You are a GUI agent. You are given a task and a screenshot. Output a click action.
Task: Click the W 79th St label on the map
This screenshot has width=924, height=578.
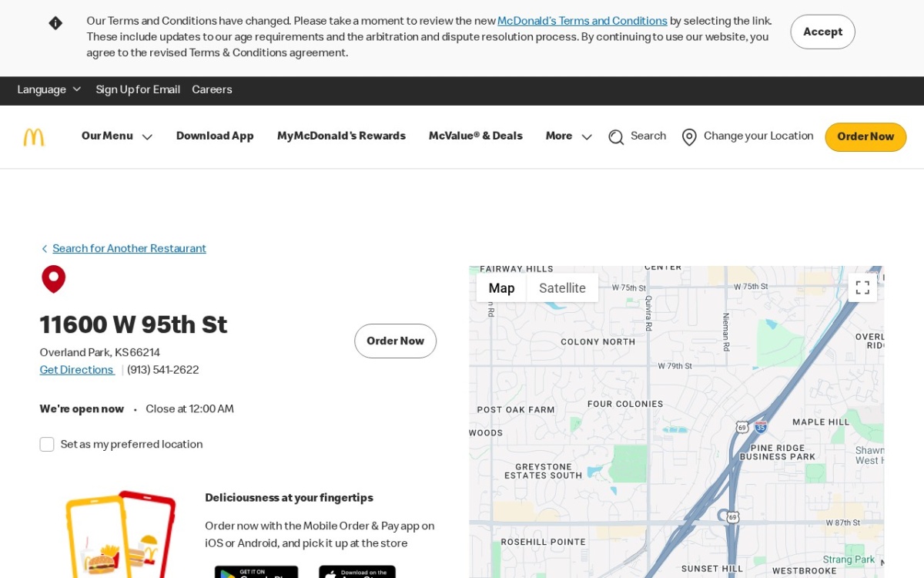coord(675,366)
